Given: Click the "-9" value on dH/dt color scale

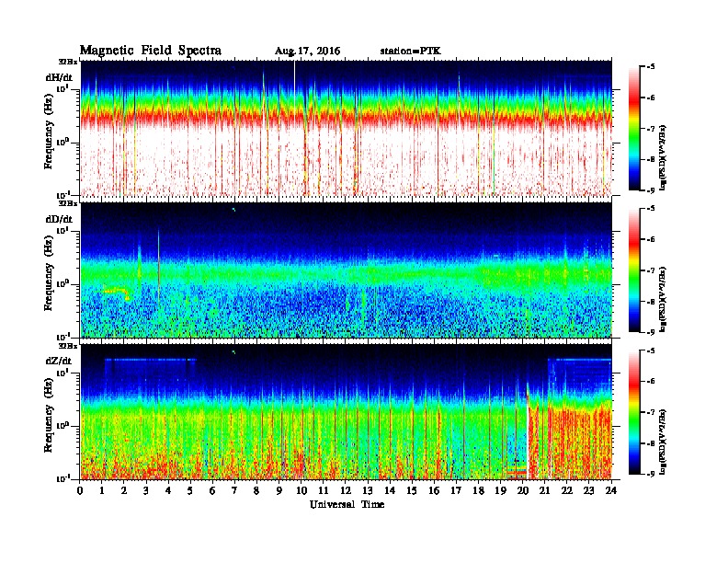Looking at the screenshot, I should [651, 190].
